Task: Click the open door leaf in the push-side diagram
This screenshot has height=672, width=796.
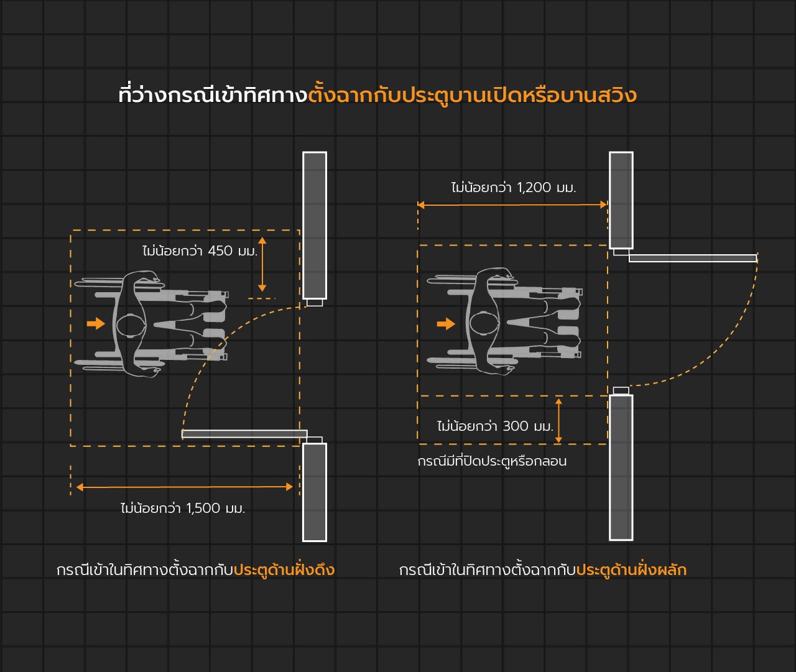Action: click(693, 258)
